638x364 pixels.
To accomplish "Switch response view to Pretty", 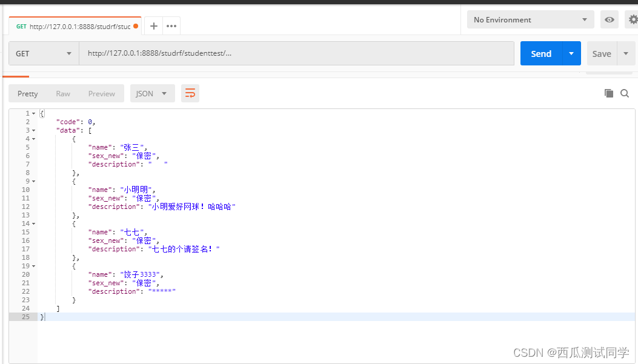I will [x=28, y=93].
